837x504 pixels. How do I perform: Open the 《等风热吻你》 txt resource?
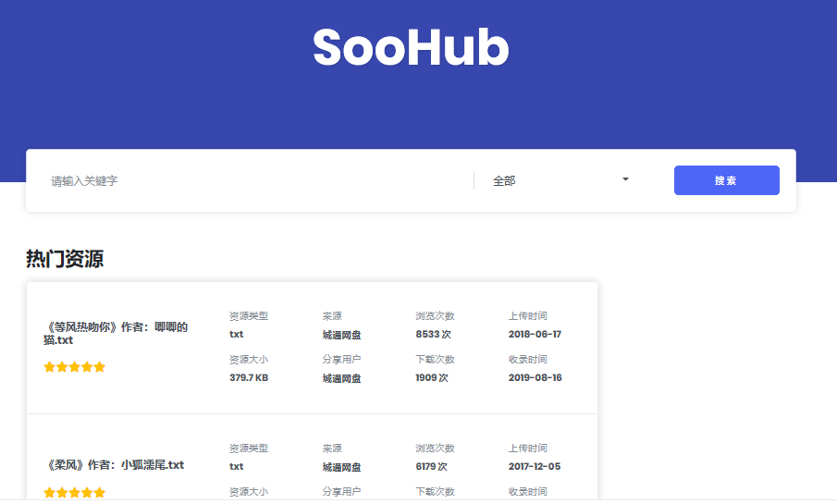tap(116, 333)
